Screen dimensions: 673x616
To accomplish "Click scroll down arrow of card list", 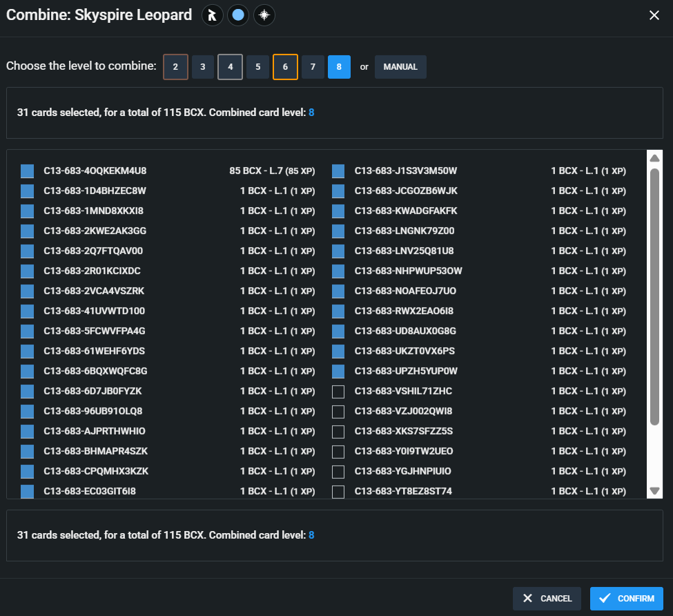I will click(654, 491).
